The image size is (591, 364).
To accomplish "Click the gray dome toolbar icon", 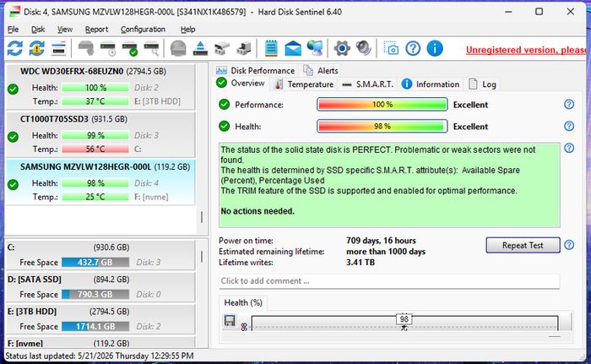I will click(178, 48).
